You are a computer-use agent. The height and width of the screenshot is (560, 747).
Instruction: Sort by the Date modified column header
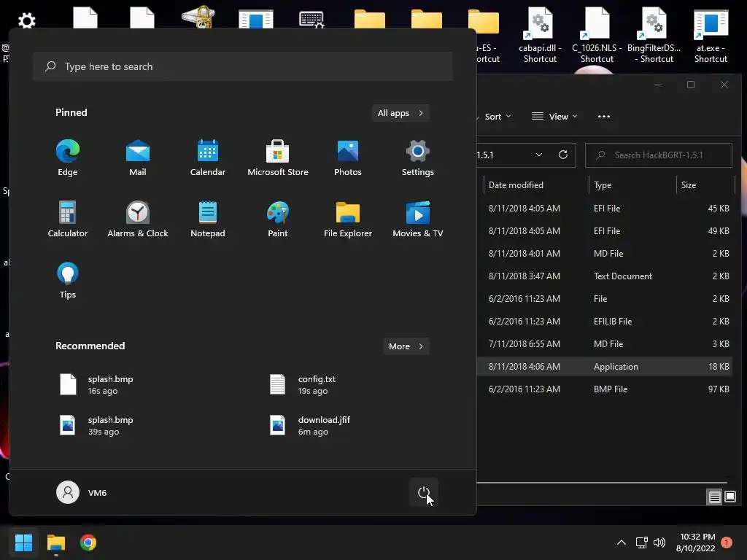coord(536,184)
